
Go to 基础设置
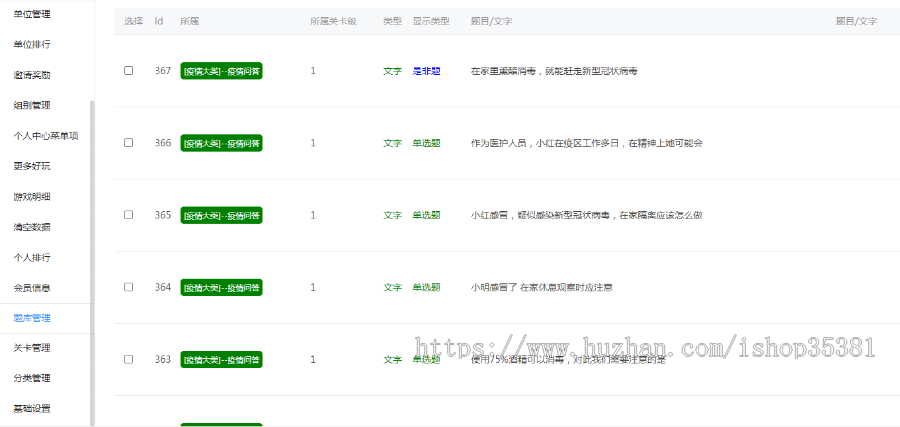coord(32,409)
